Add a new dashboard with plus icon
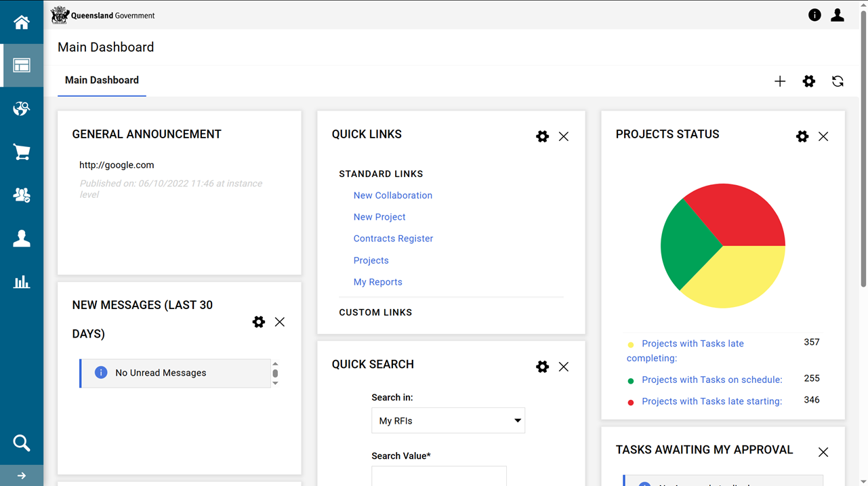The image size is (868, 486). pos(780,81)
